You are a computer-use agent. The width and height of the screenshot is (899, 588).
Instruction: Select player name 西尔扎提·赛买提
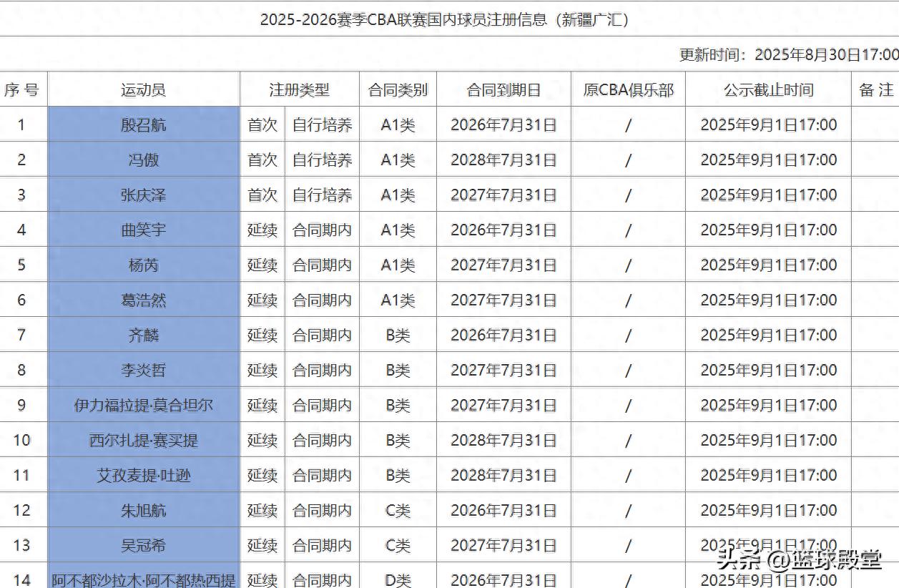(143, 441)
